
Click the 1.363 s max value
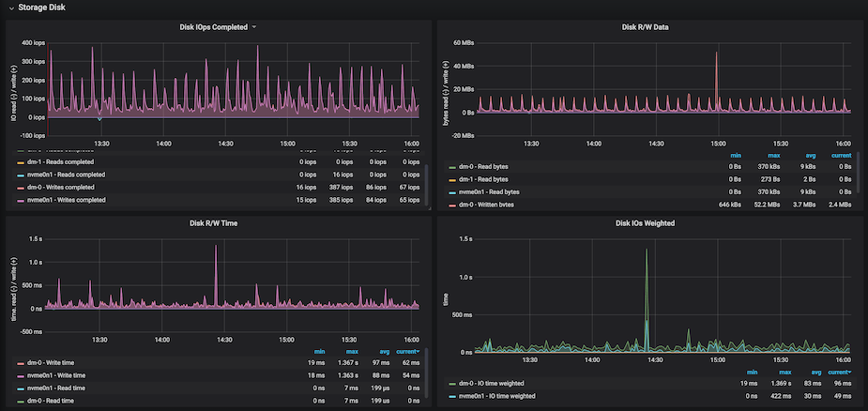[x=347, y=375]
